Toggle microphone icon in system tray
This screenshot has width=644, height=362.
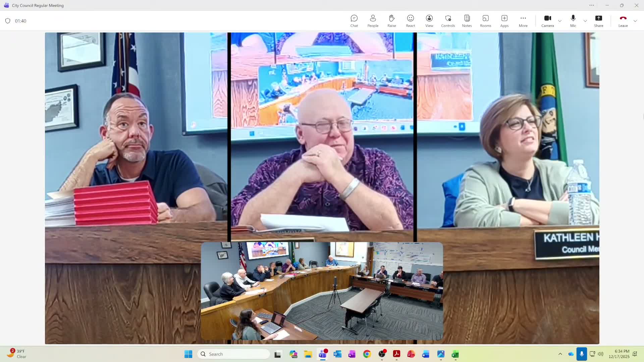582,354
